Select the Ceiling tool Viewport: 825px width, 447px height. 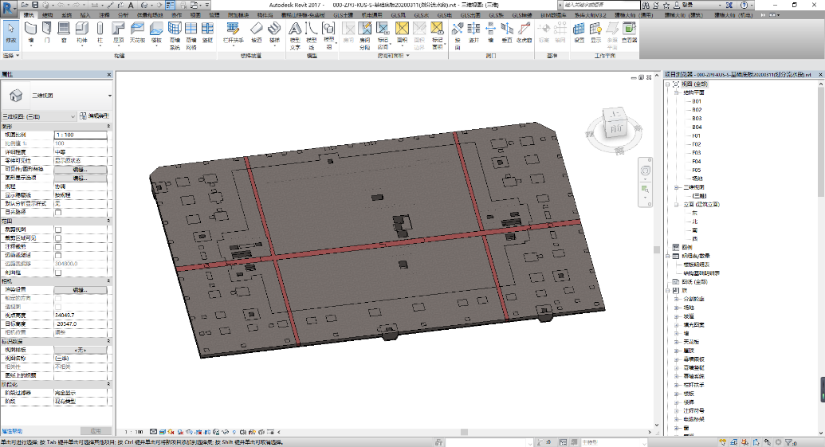[137, 33]
